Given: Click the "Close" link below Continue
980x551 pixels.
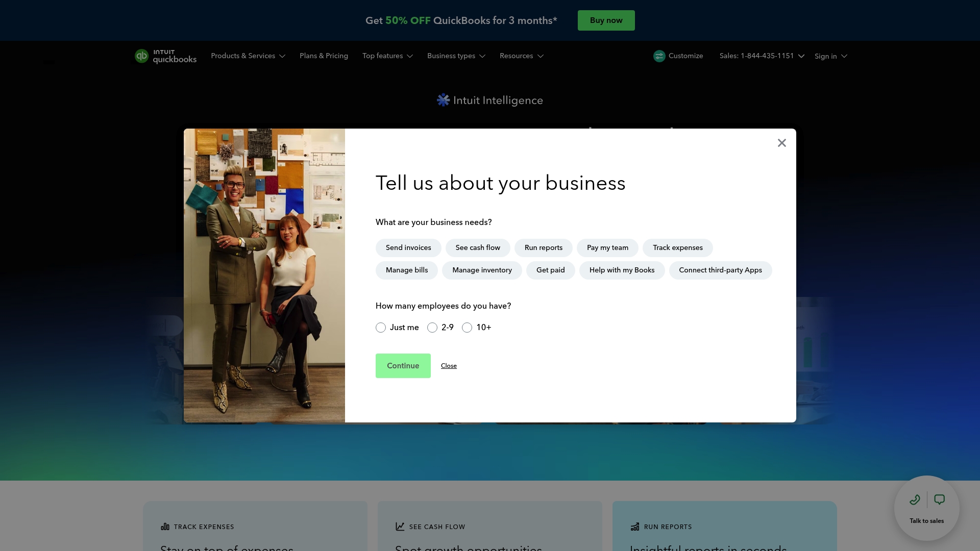Looking at the screenshot, I should [x=449, y=366].
